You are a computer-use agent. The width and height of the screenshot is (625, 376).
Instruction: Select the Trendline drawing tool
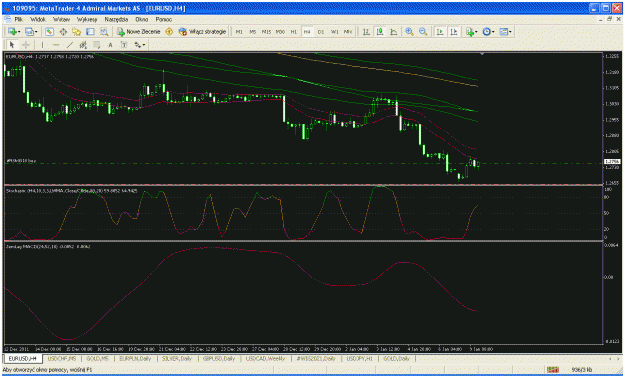click(x=70, y=45)
